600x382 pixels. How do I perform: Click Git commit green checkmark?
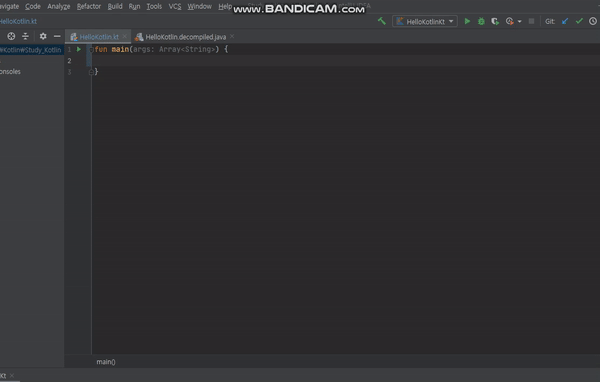(x=579, y=21)
